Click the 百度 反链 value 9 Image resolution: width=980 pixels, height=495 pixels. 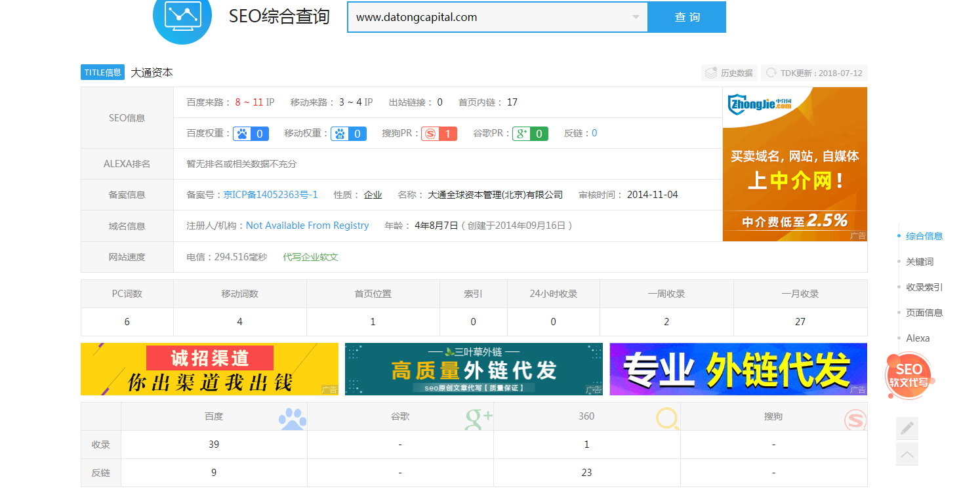[214, 472]
